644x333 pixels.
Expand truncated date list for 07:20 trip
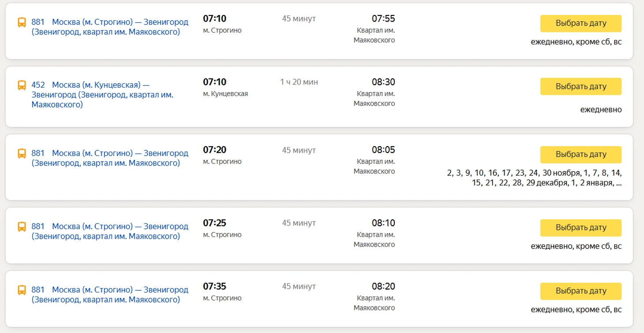[618, 183]
